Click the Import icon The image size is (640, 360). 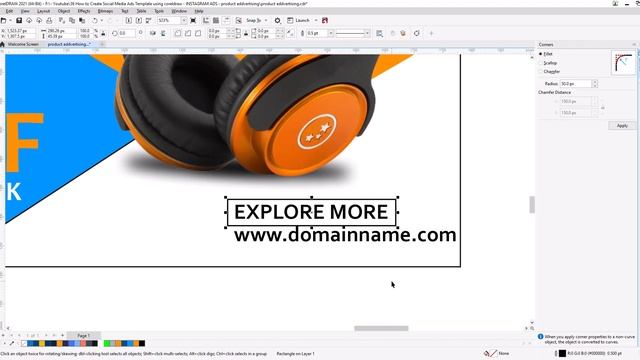(x=129, y=20)
